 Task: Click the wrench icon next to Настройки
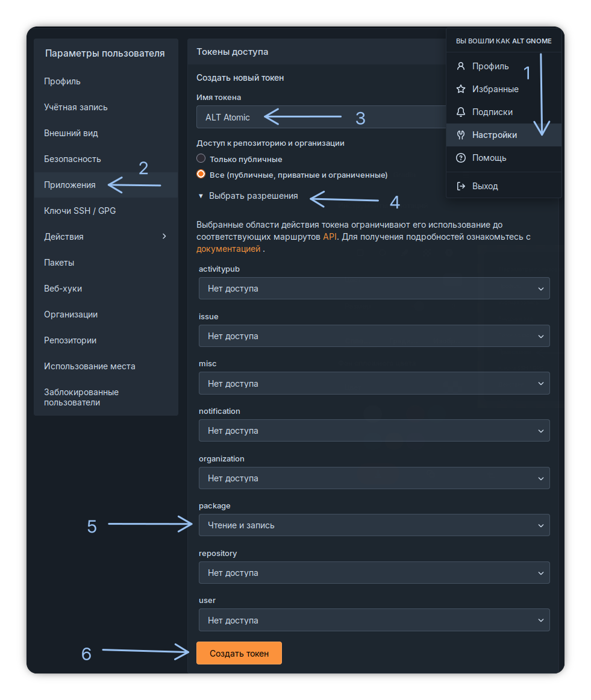461,135
